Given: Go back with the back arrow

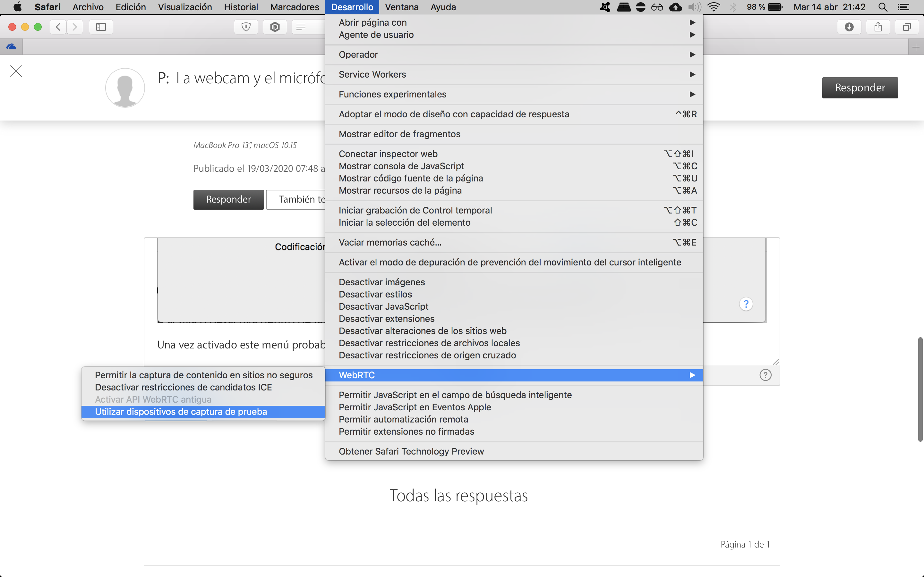Looking at the screenshot, I should [x=58, y=27].
